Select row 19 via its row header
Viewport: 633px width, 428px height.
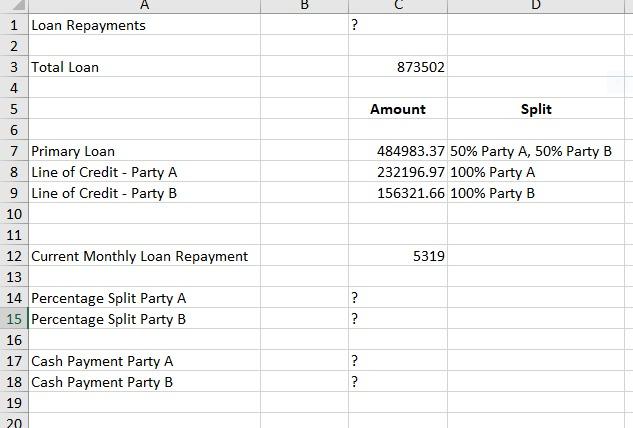point(14,403)
